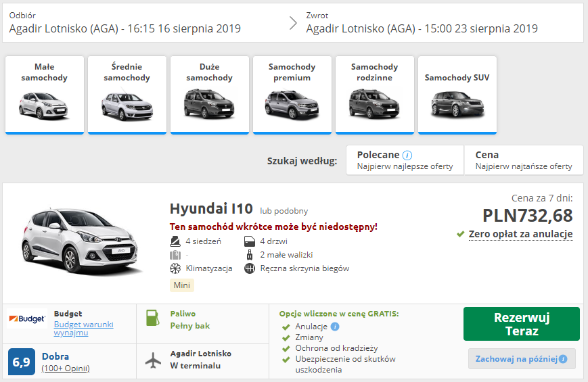Select the Duże samochody car category
This screenshot has width=588, height=382.
[x=209, y=95]
